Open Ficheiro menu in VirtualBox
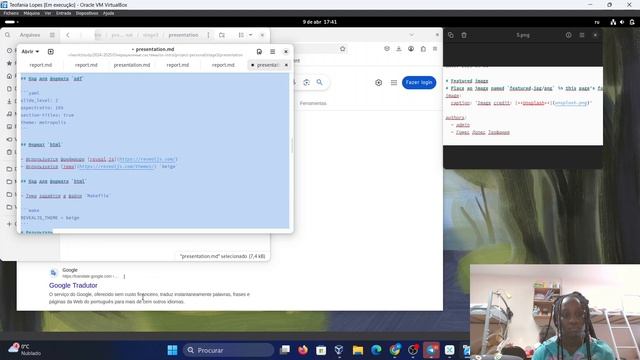This screenshot has width=640, height=360. click(x=11, y=13)
